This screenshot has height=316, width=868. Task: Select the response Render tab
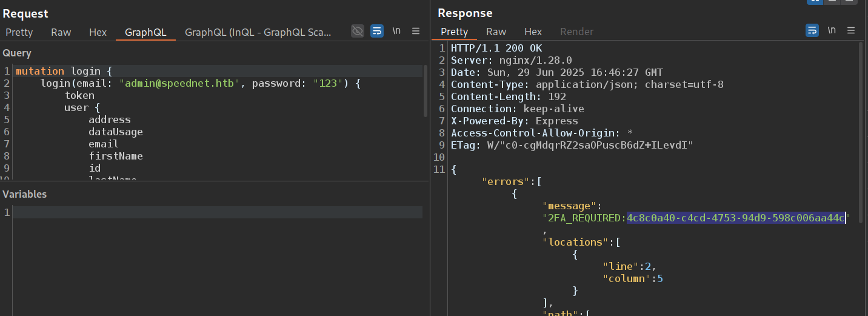[576, 32]
